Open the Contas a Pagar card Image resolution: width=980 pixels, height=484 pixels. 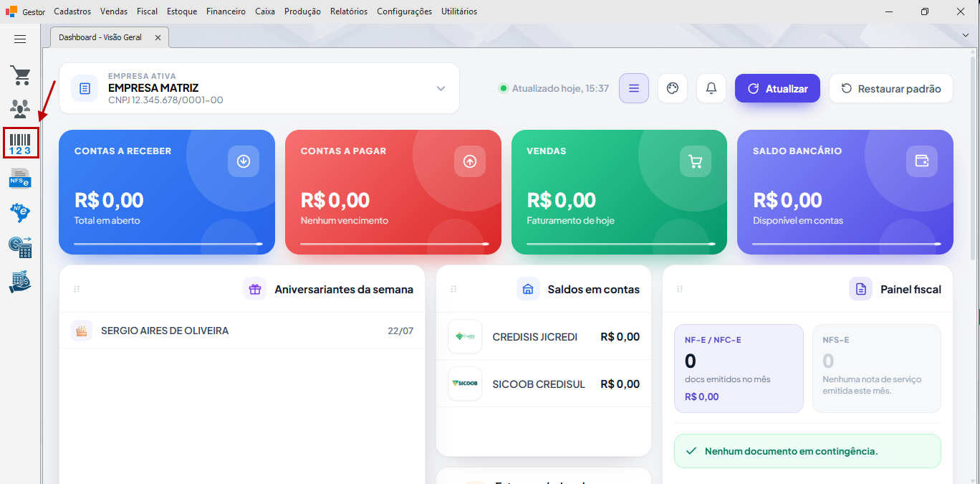tap(393, 192)
